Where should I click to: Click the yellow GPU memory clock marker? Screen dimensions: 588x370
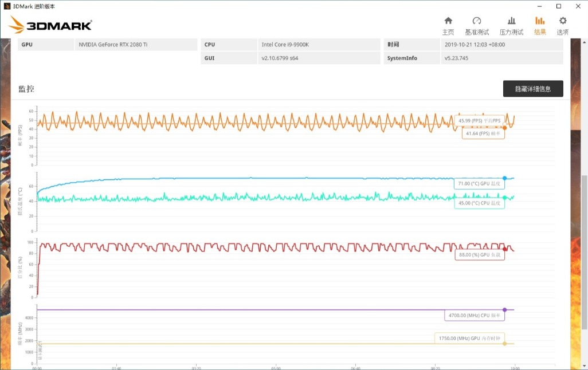pos(504,344)
